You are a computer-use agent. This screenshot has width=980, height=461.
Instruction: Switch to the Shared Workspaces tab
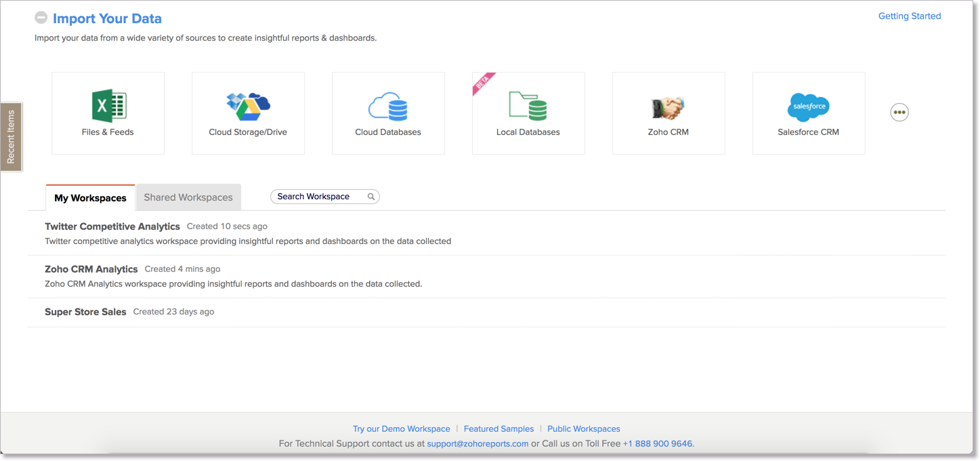pos(188,197)
